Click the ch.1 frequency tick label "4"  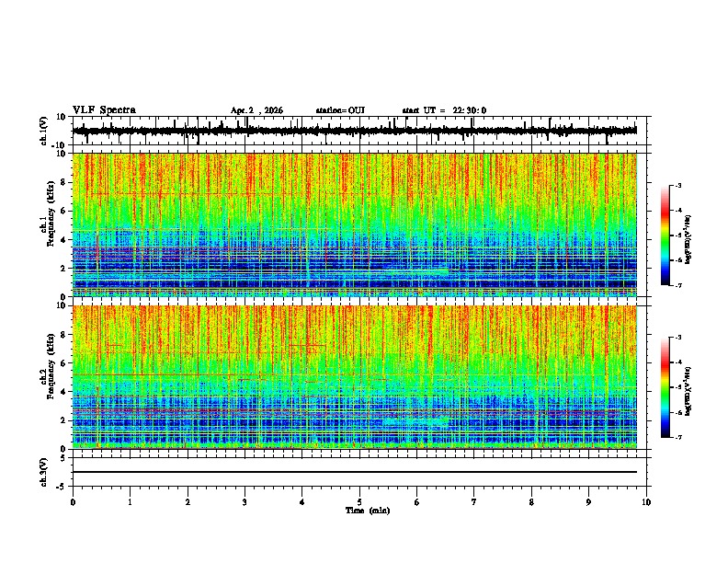pos(63,240)
